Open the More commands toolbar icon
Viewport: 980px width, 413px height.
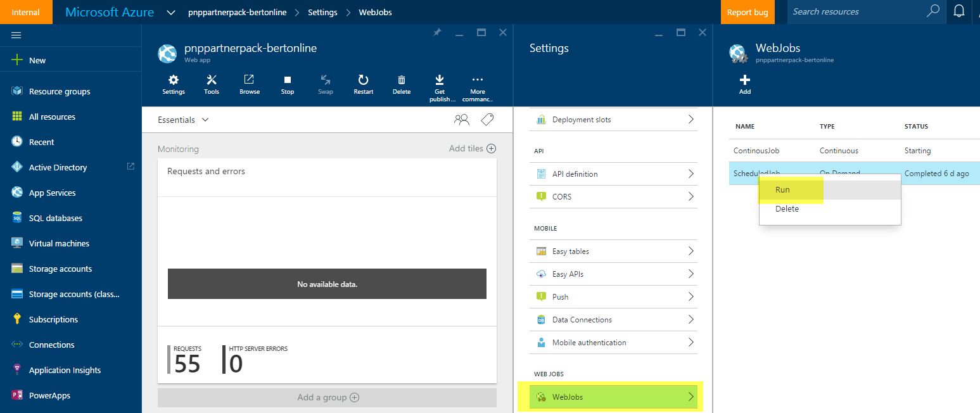[477, 84]
